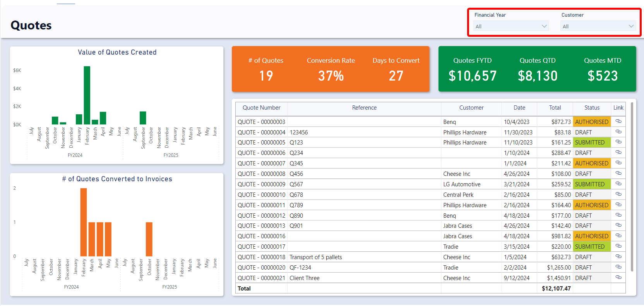Open link icon for QUOTE - 00000009
The width and height of the screenshot is (644, 306).
pyautogui.click(x=618, y=184)
